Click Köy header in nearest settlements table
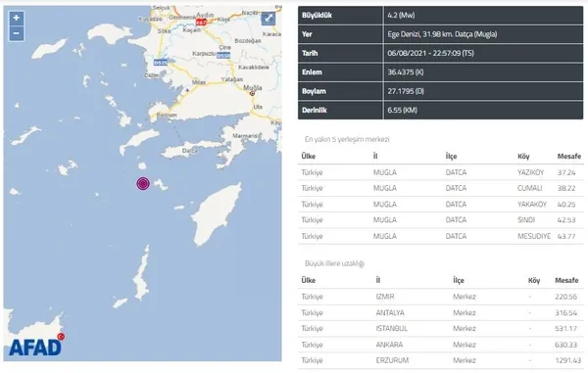 (523, 157)
